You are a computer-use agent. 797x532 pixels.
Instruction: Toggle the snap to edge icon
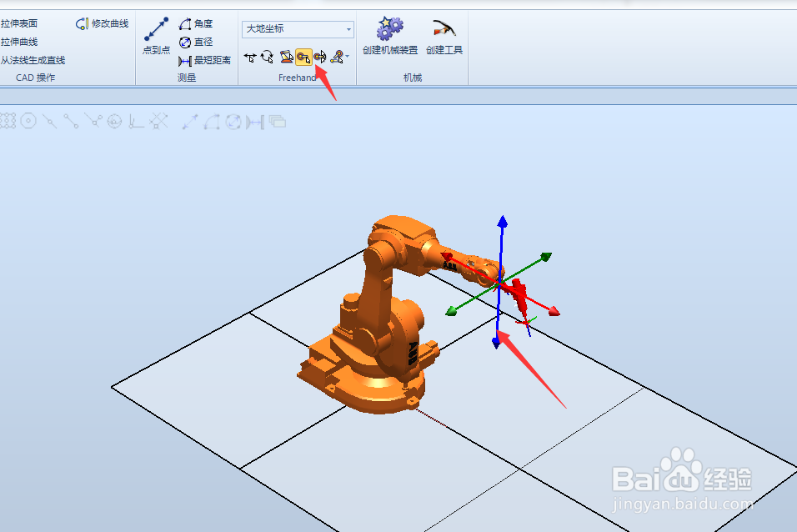click(x=93, y=121)
